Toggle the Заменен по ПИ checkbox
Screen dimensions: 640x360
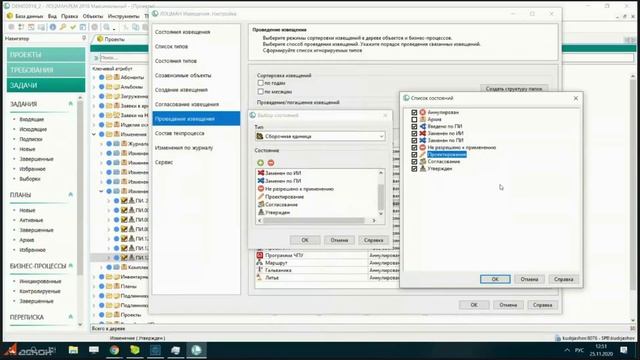pos(414,140)
